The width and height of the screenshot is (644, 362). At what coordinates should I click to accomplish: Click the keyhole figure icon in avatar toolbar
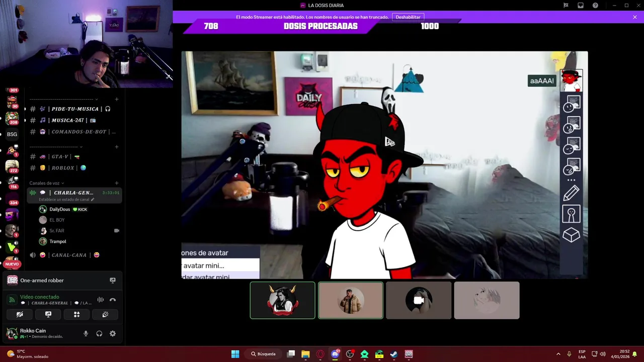571,214
